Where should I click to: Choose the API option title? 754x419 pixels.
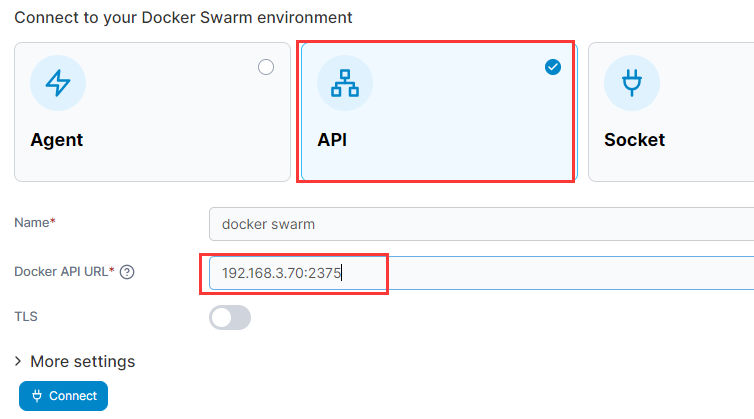pyautogui.click(x=332, y=140)
